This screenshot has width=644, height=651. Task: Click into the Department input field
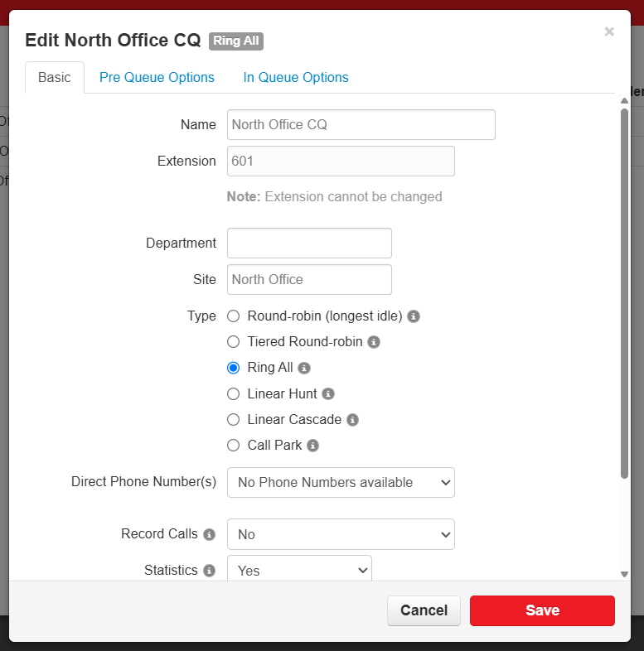(x=309, y=244)
